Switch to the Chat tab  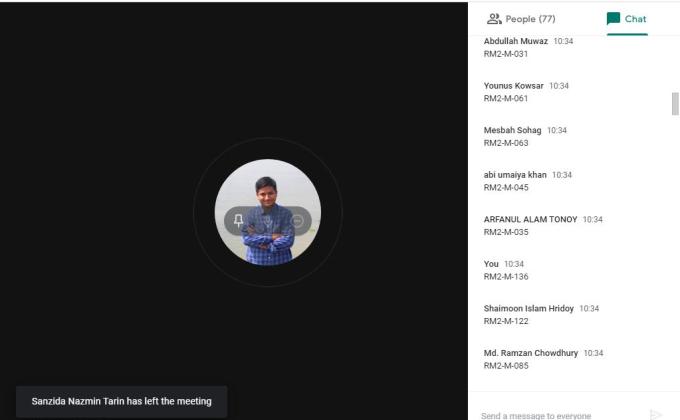click(x=626, y=19)
